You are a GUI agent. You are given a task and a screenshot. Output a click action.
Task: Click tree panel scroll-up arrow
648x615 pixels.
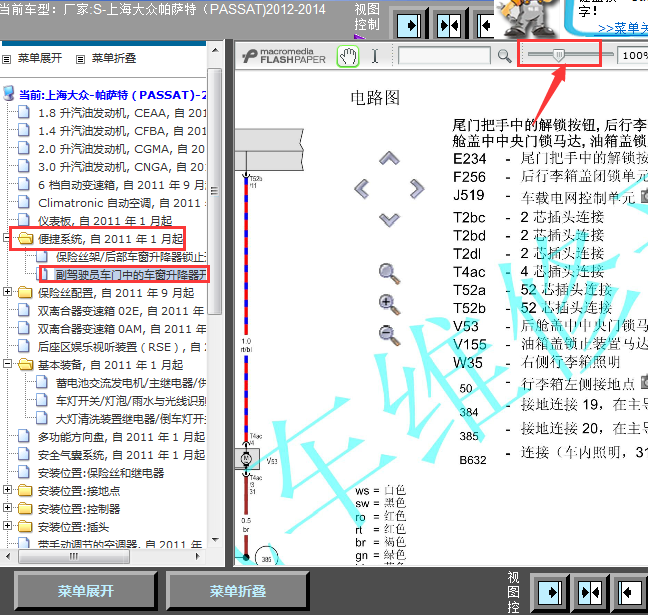pyautogui.click(x=215, y=50)
